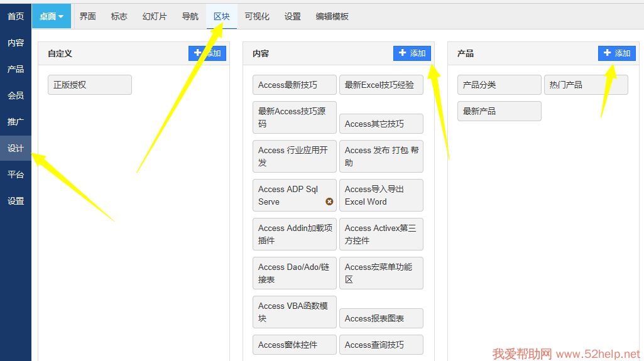
Task: Go to 首页 in the sidebar
Action: tap(16, 16)
